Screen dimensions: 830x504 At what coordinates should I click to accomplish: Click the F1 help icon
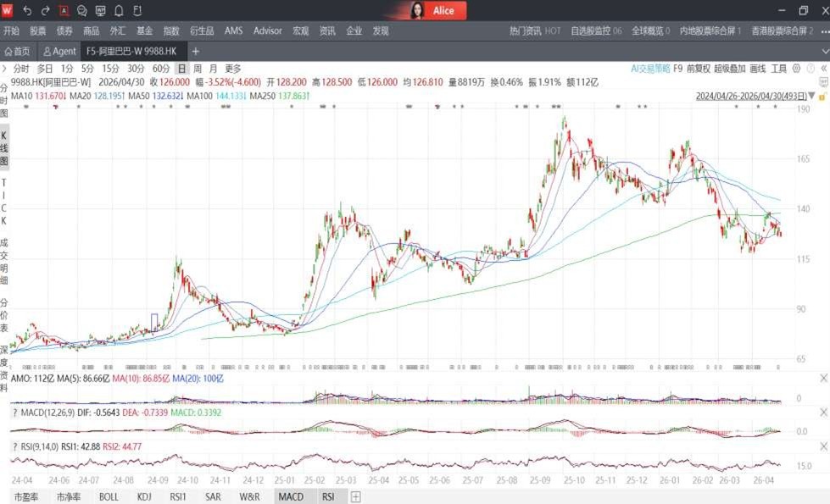(x=137, y=10)
